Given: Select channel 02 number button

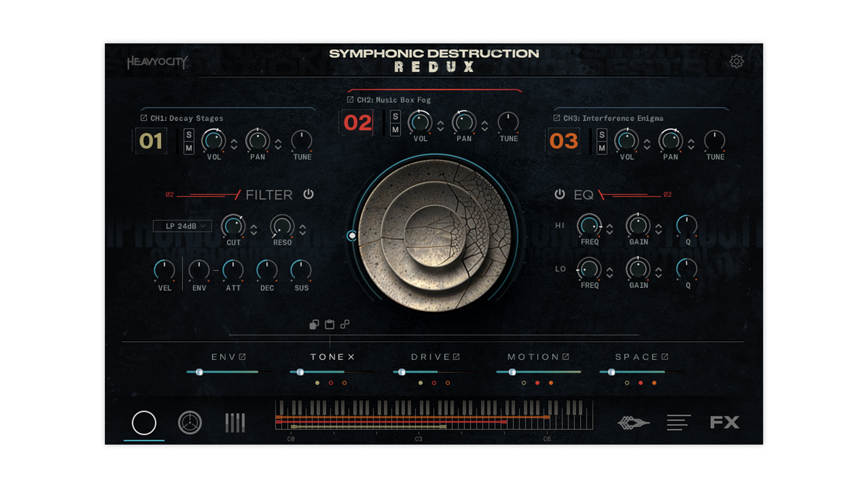Looking at the screenshot, I should tap(357, 123).
